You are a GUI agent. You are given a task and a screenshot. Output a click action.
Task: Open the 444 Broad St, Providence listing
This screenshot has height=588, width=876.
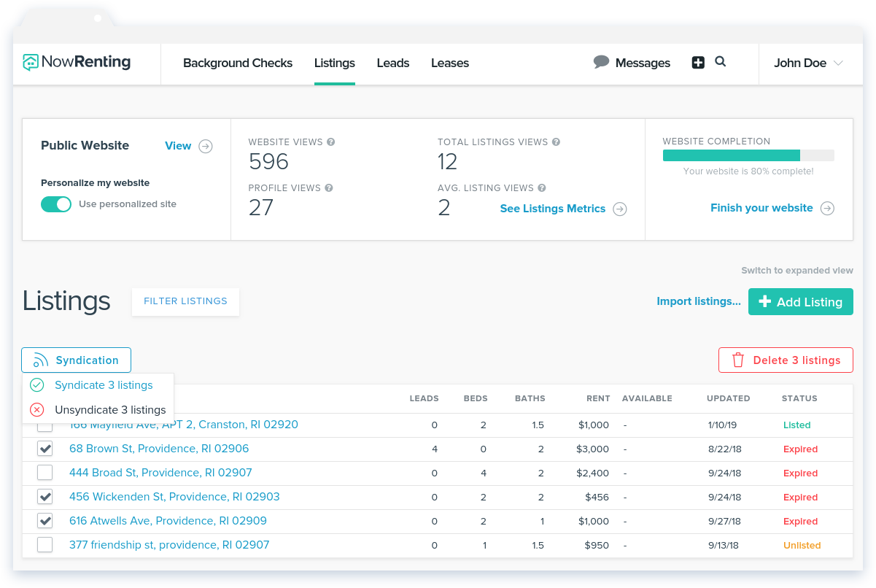[160, 473]
